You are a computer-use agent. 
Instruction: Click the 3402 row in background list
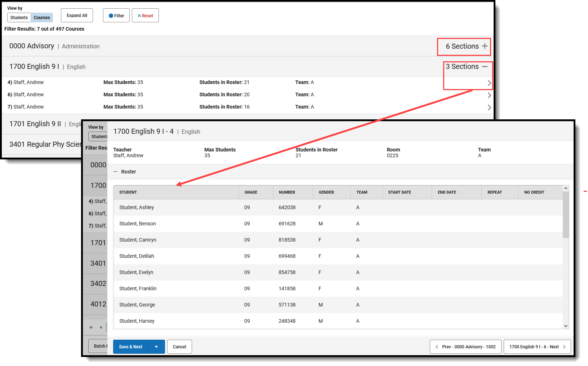pyautogui.click(x=95, y=284)
